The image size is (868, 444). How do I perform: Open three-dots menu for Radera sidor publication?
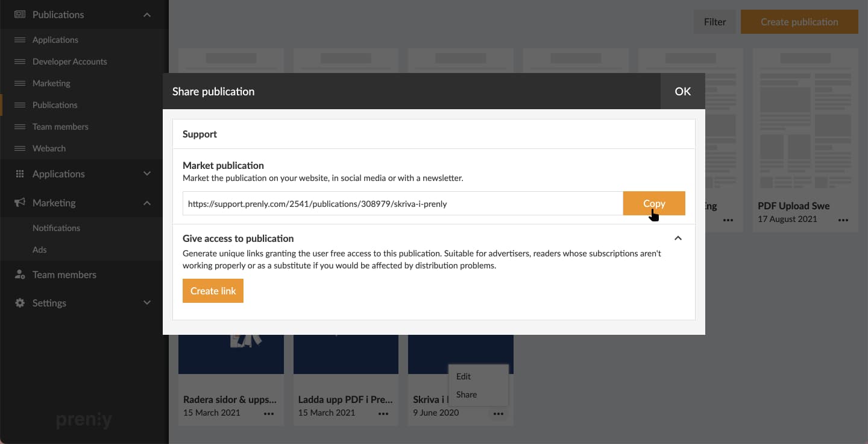coord(269,413)
